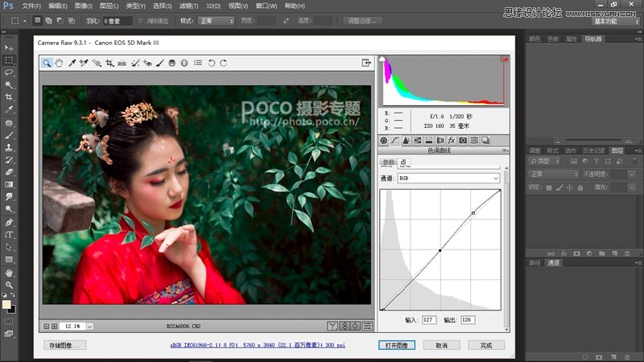Select the Hand tool in Camera Raw toolbar
This screenshot has height=362, width=644.
pyautogui.click(x=59, y=64)
